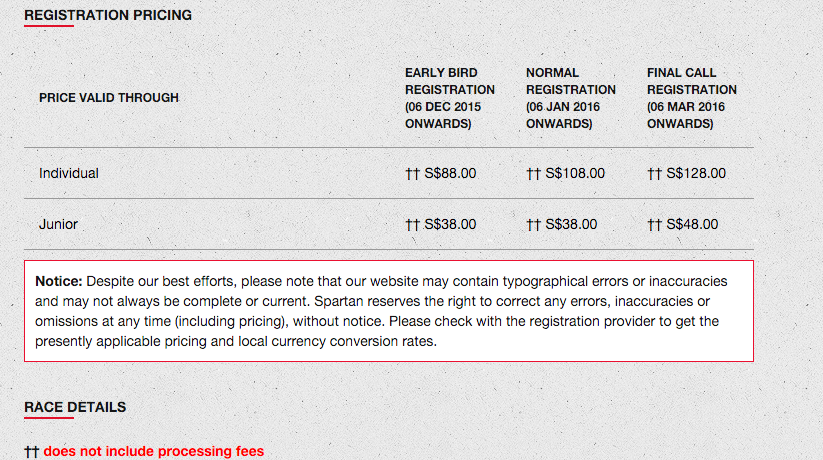Click the bold Notice label in red box
This screenshot has height=460, width=823.
pyautogui.click(x=59, y=281)
